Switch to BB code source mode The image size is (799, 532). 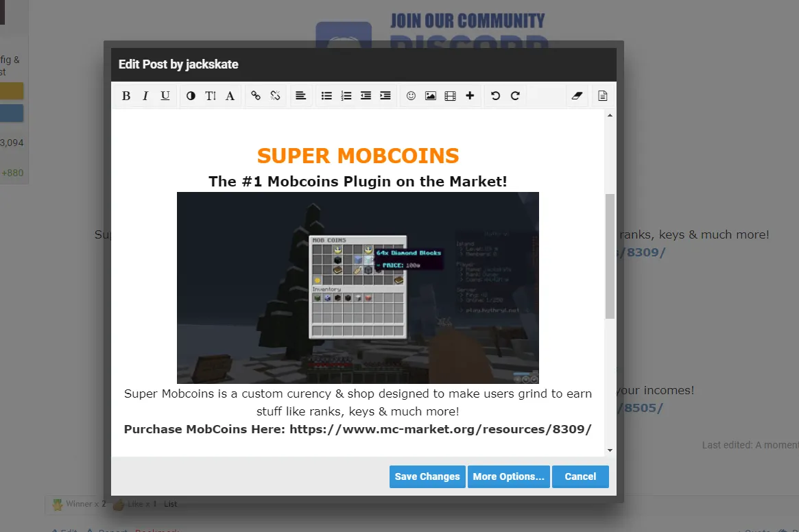[603, 96]
